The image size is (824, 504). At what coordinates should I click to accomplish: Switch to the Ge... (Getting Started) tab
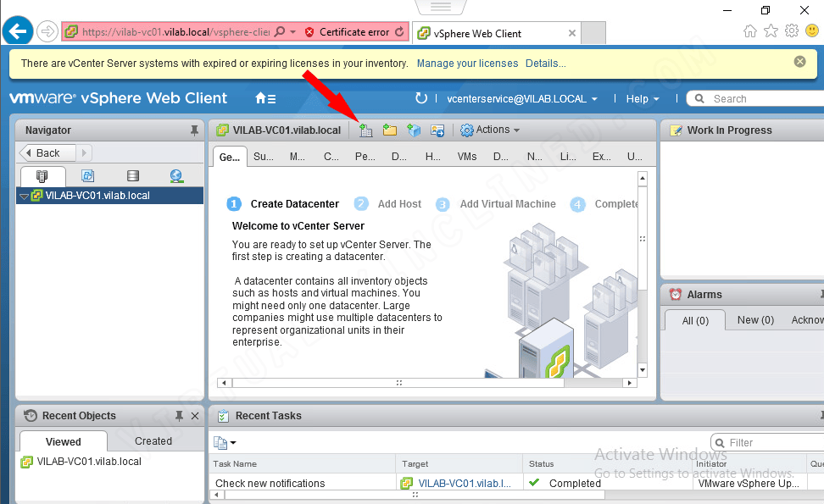pos(229,157)
